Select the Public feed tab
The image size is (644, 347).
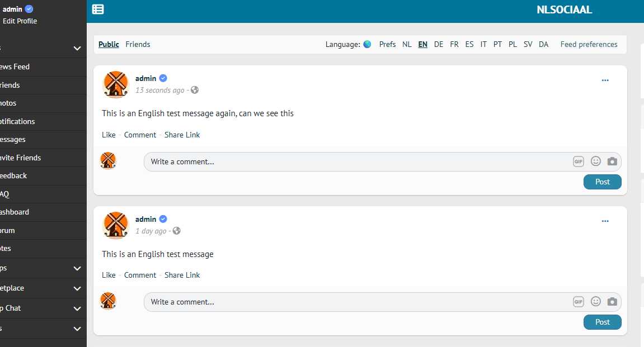tap(109, 44)
